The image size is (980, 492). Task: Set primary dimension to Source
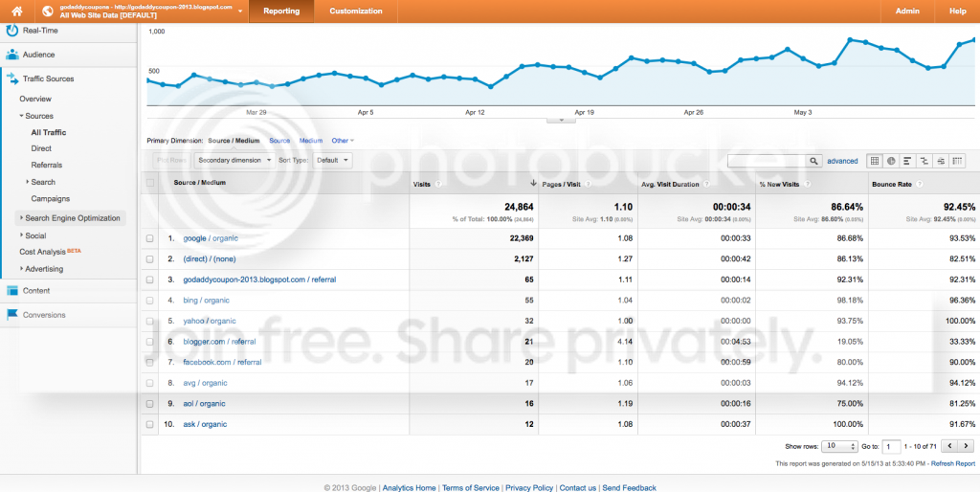(279, 141)
